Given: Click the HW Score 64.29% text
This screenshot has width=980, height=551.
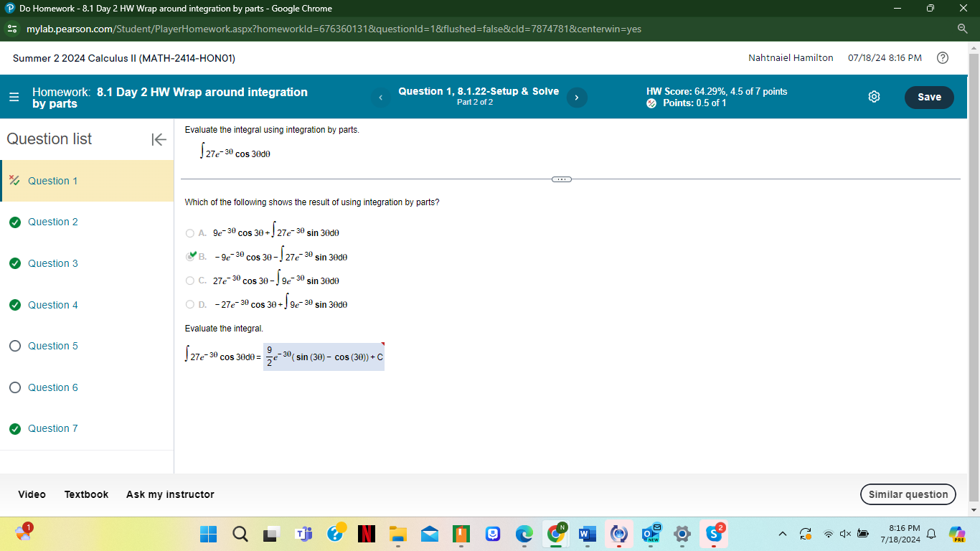Looking at the screenshot, I should pos(716,92).
